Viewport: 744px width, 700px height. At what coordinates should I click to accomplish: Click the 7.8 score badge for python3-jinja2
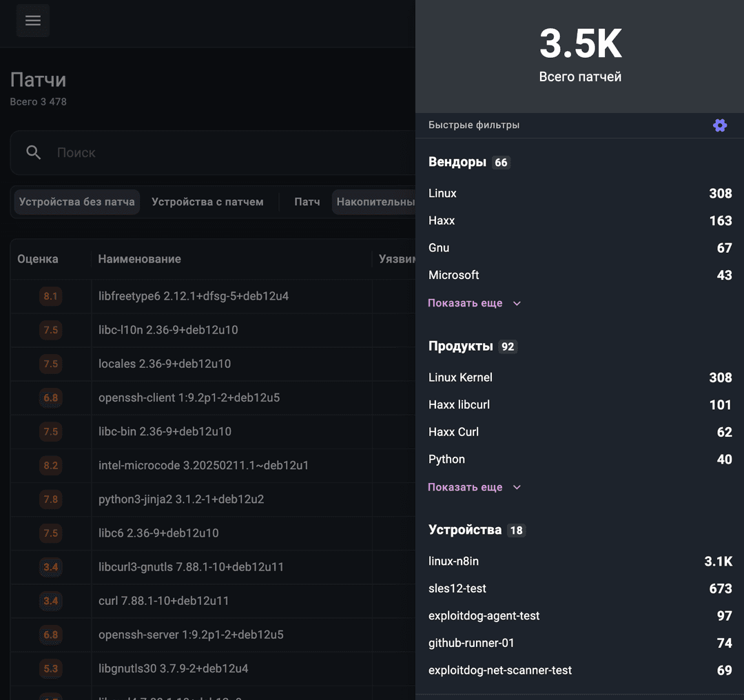coord(51,500)
